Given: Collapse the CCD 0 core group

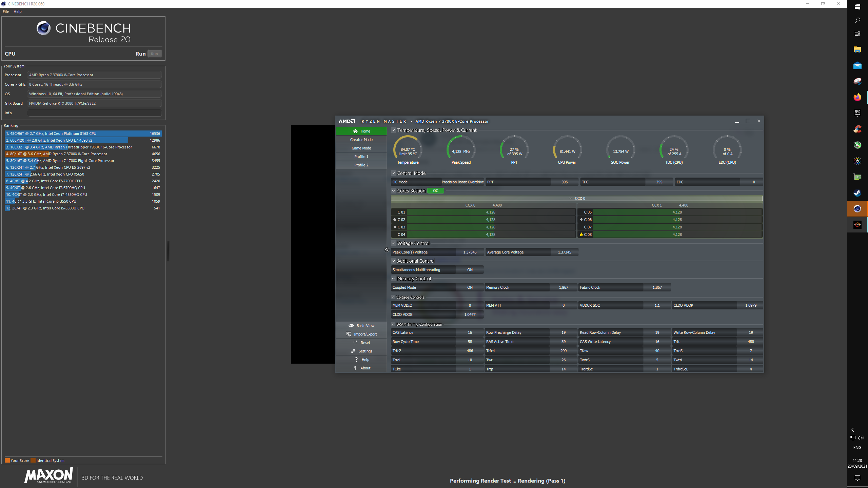Looking at the screenshot, I should coord(577,199).
